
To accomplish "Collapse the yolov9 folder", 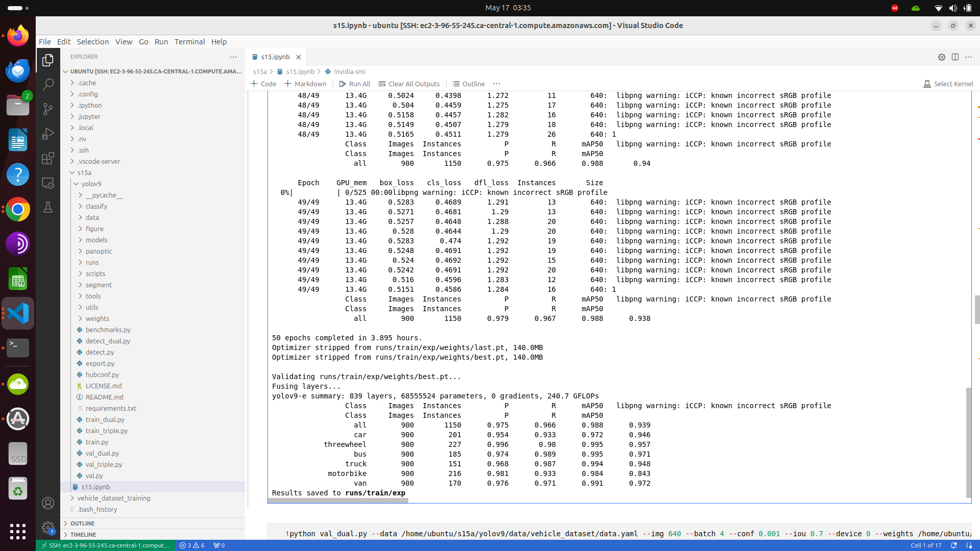I will click(x=91, y=184).
